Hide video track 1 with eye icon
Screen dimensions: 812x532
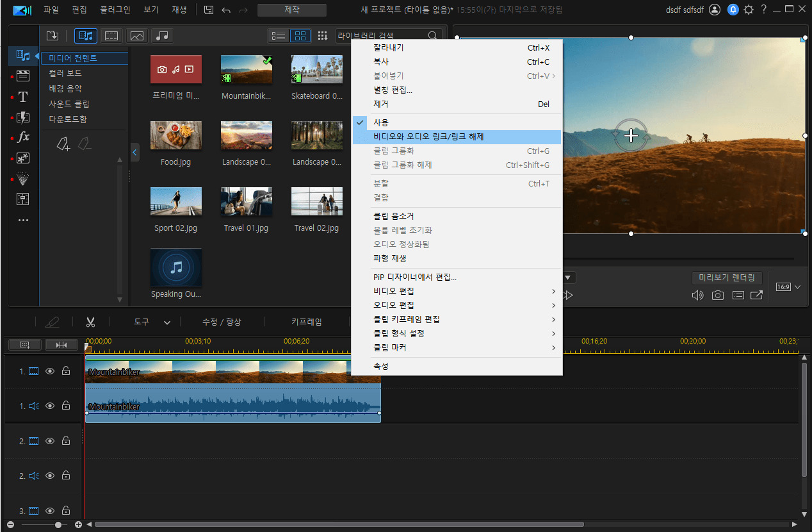[x=50, y=371]
